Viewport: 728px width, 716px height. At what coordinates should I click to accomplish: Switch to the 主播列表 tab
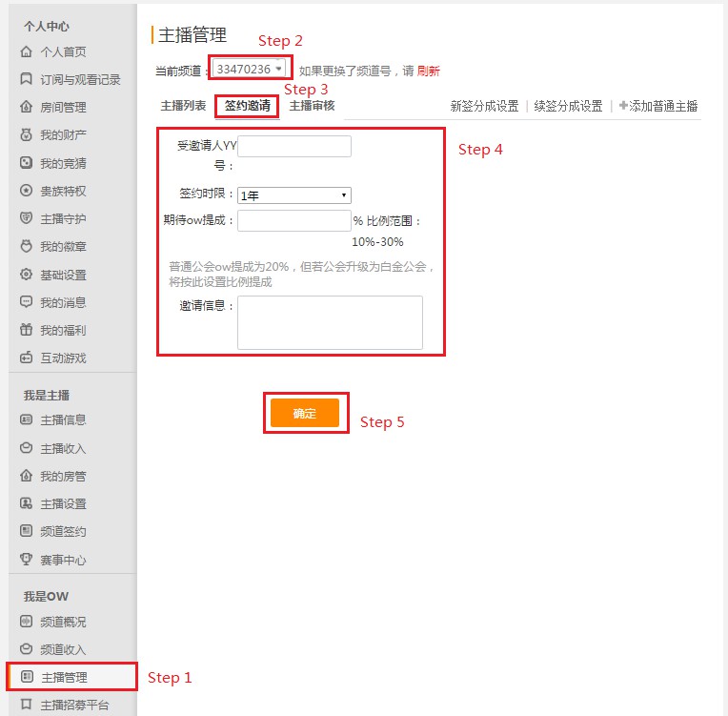pyautogui.click(x=183, y=106)
